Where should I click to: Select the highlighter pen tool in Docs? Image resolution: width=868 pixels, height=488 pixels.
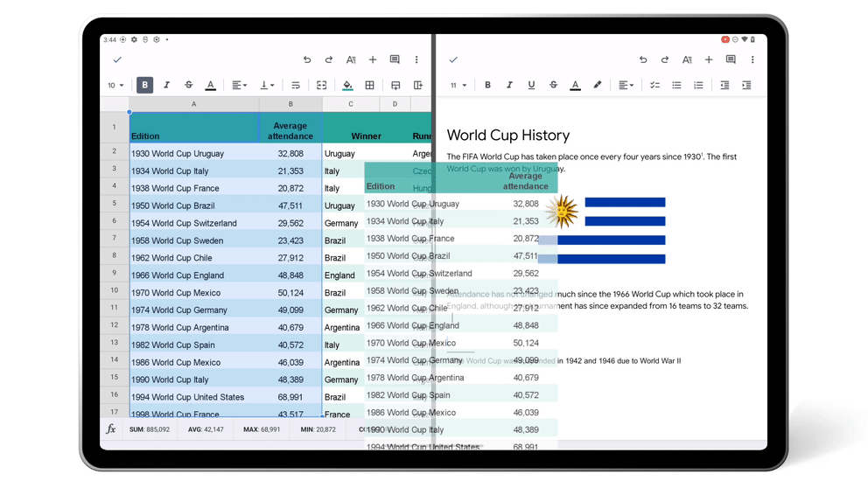(598, 85)
